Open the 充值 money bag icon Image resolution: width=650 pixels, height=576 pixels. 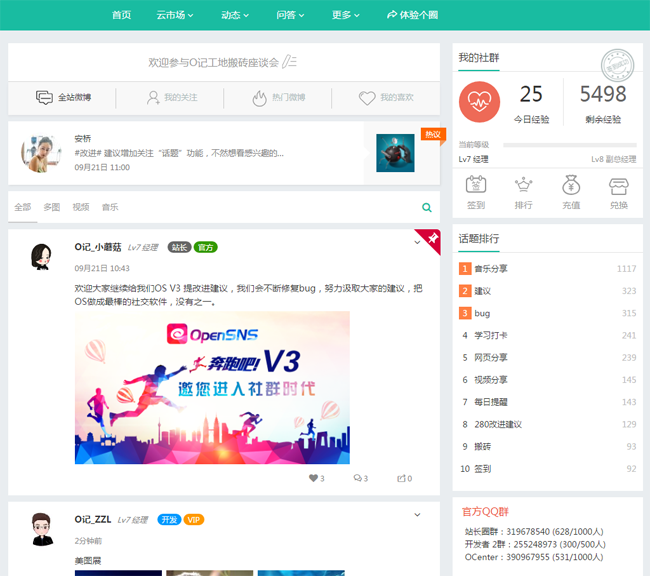pos(571,185)
